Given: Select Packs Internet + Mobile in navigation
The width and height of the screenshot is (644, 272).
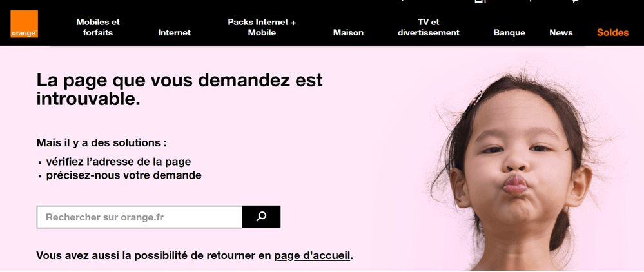Looking at the screenshot, I should [262, 27].
